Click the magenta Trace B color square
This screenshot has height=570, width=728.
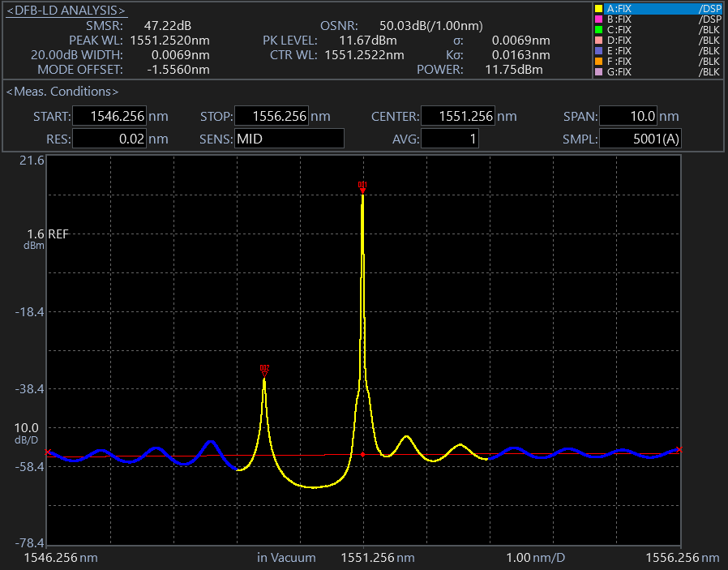pyautogui.click(x=599, y=19)
